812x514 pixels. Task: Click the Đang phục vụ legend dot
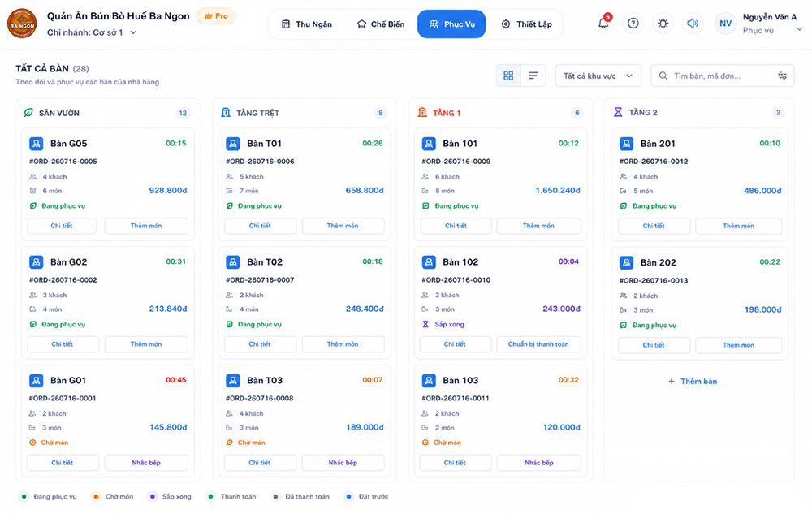tap(24, 496)
